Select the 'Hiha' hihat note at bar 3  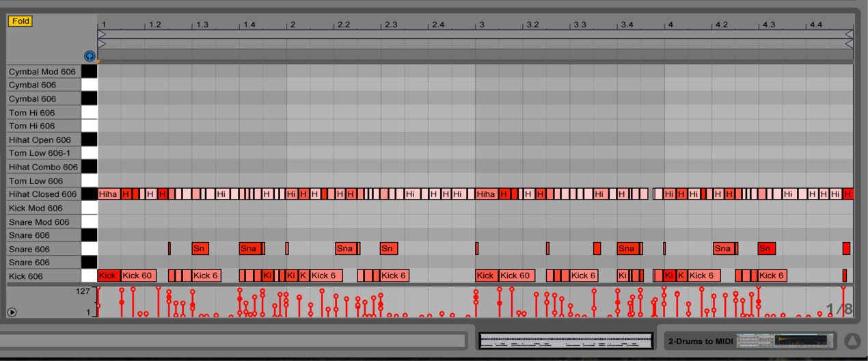(x=487, y=194)
